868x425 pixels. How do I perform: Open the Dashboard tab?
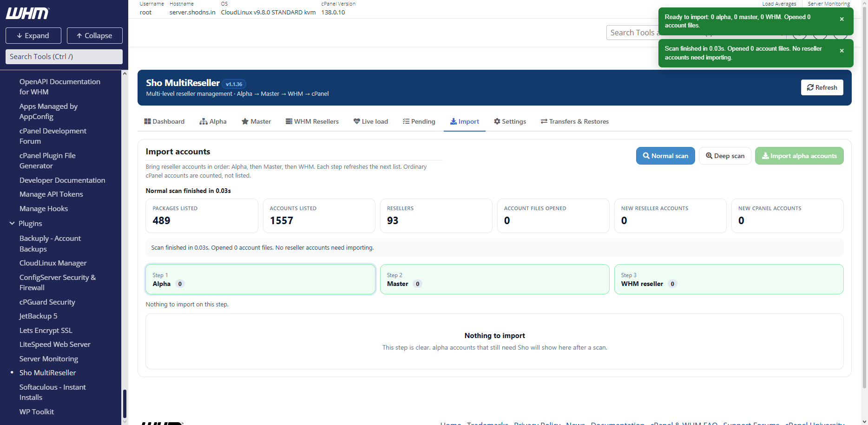[164, 121]
